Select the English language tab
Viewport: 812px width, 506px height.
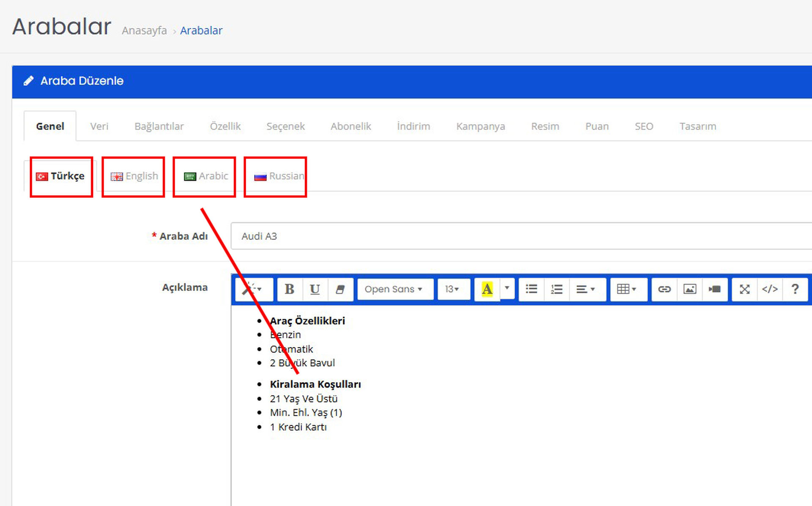click(x=134, y=176)
